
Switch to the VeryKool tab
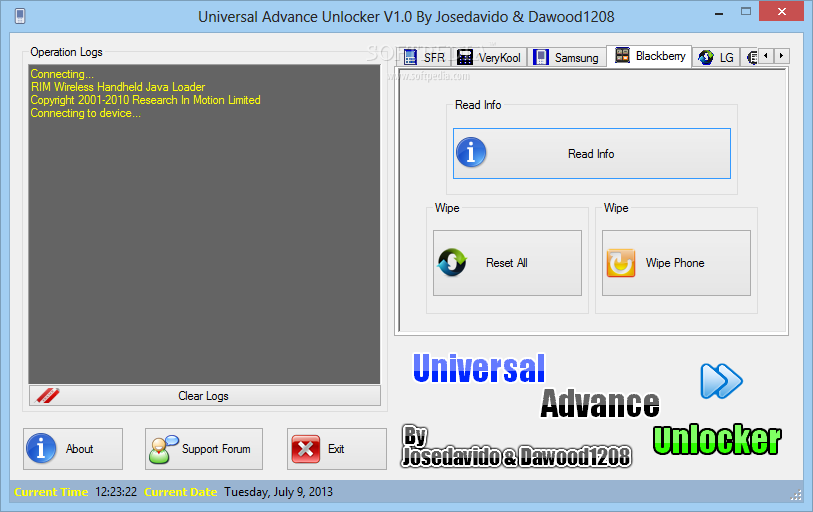coord(489,57)
